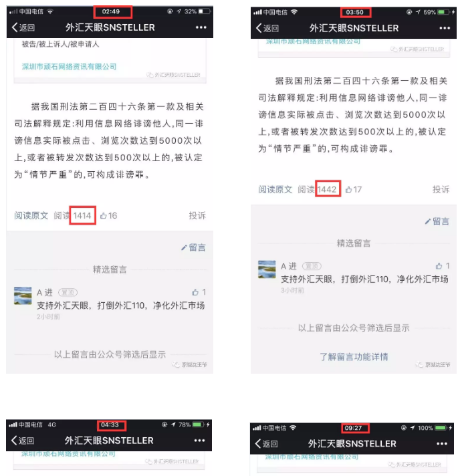Like A进's comment posted 3小时前

pos(439,266)
